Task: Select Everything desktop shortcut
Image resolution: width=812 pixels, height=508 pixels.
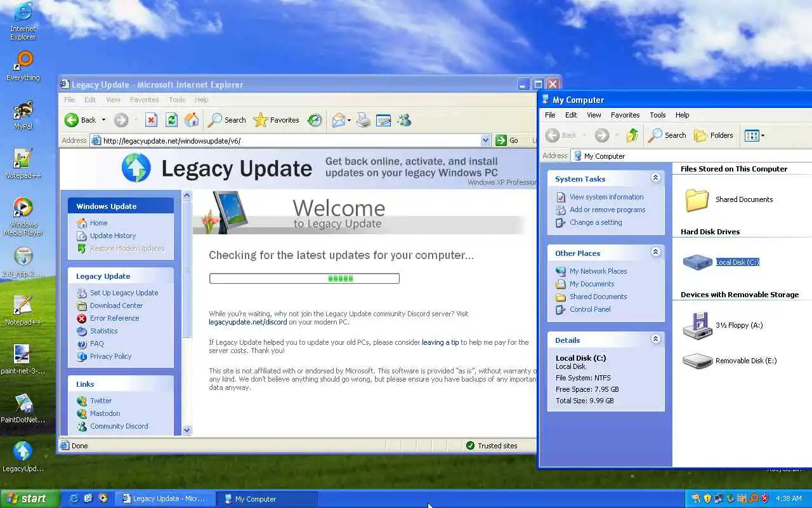Action: pos(23,66)
